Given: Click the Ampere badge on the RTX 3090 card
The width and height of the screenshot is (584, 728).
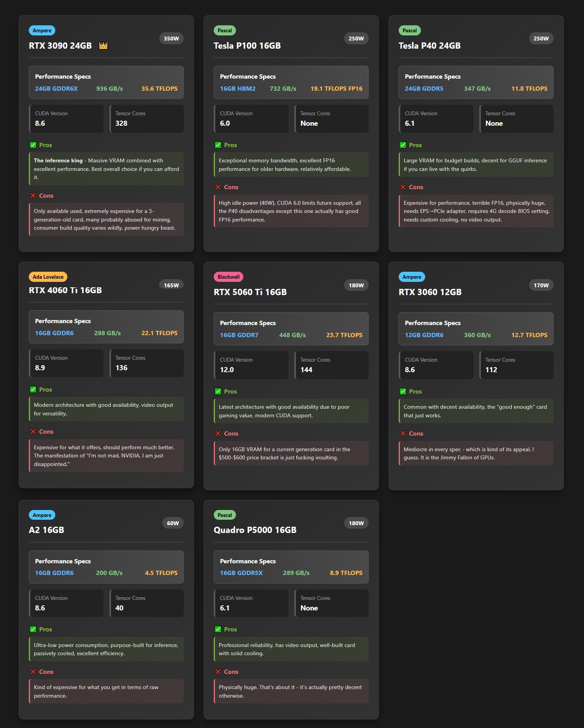Looking at the screenshot, I should [42, 30].
